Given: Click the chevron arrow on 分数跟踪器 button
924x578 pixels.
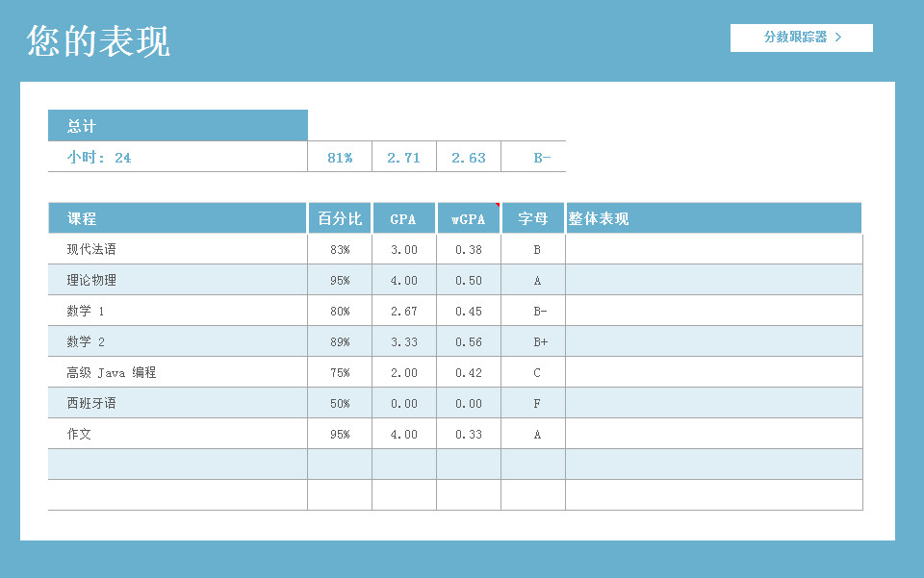Looking at the screenshot, I should [839, 38].
